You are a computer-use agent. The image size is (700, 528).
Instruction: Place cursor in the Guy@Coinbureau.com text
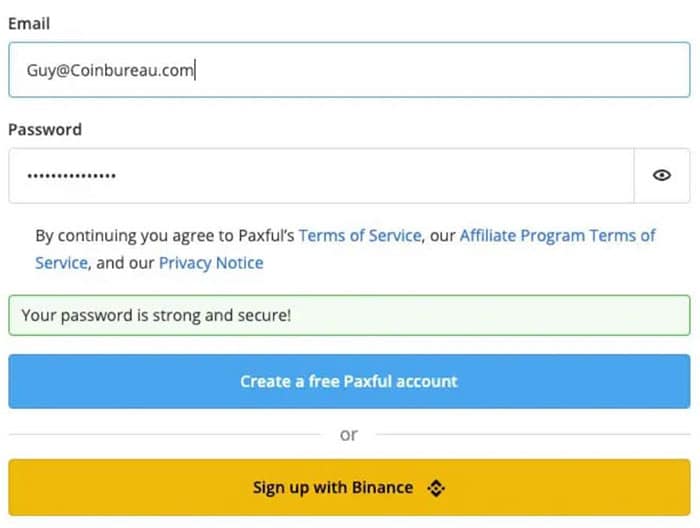point(110,70)
